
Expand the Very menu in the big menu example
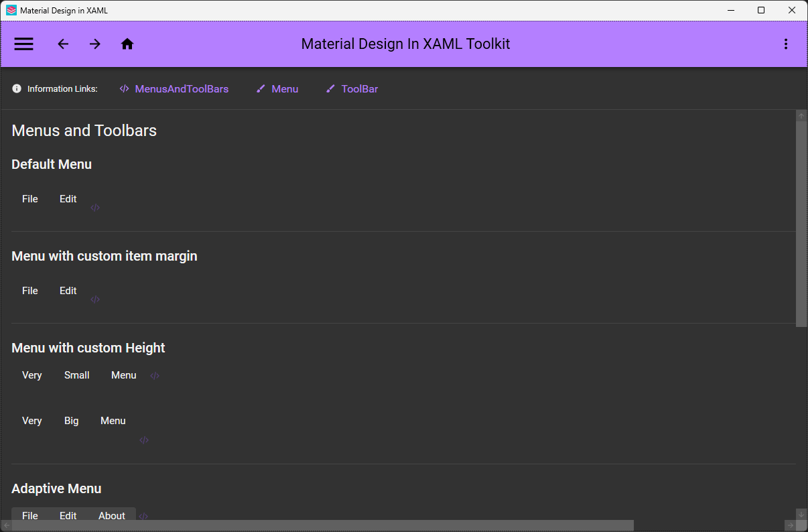[31, 420]
